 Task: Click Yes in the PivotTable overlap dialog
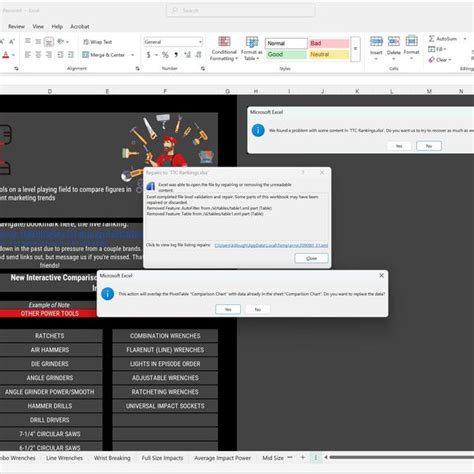pyautogui.click(x=228, y=309)
